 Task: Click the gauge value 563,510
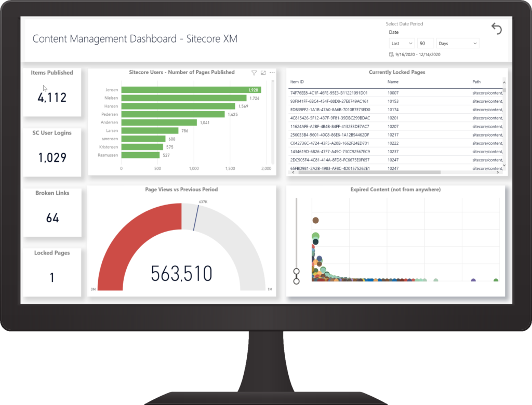pyautogui.click(x=181, y=274)
